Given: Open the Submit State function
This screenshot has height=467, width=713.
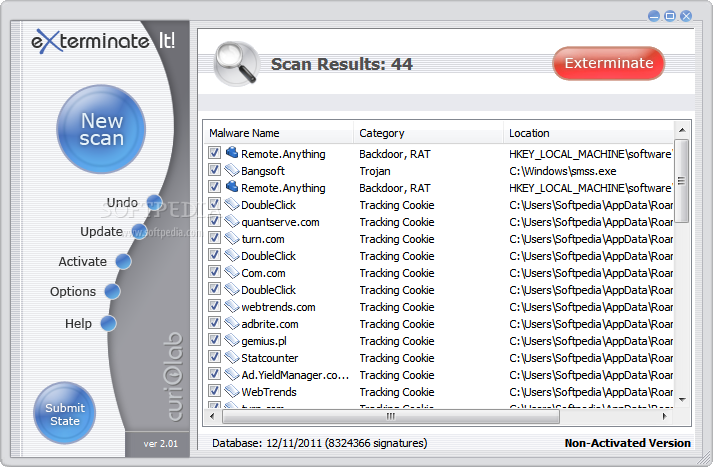Looking at the screenshot, I should [x=65, y=413].
